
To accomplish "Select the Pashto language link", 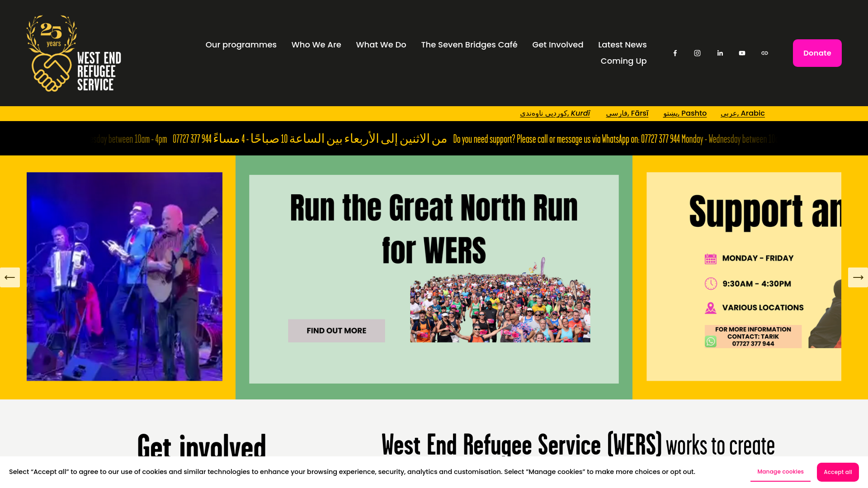I will [x=685, y=113].
